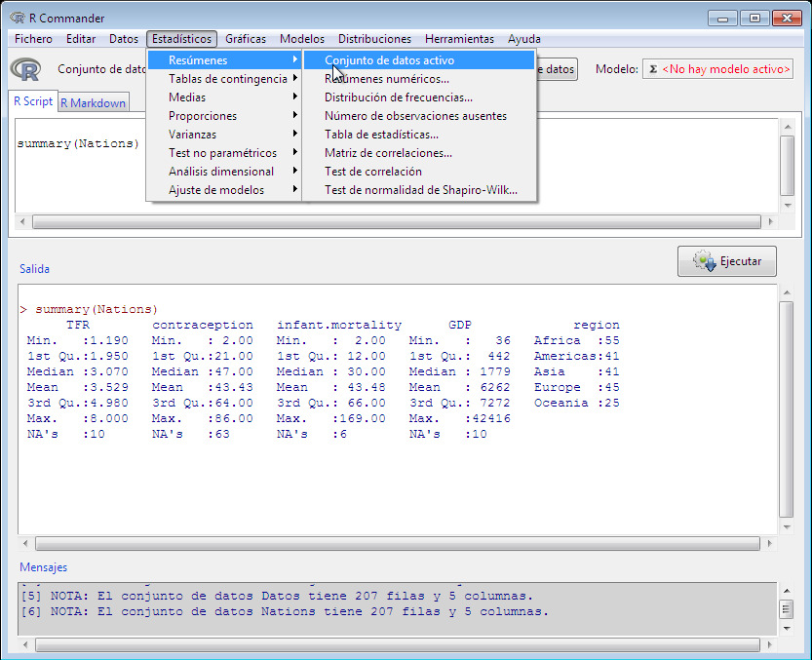Screen dimensions: 812x660
Task: Switch to the R Markdown tab
Action: tap(94, 103)
